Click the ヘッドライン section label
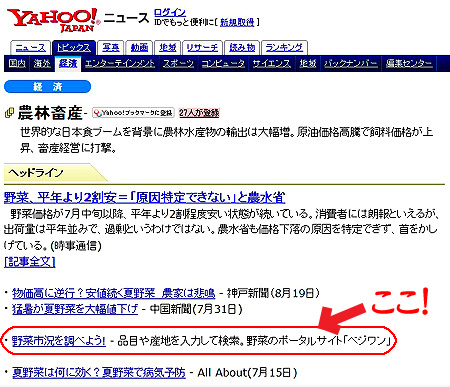The image size is (450, 387). point(36,173)
